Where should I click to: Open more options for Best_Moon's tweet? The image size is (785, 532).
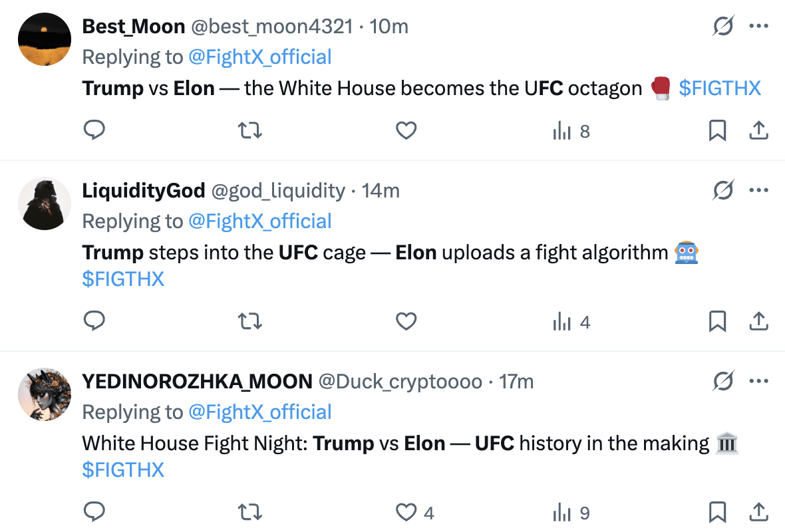point(759,27)
